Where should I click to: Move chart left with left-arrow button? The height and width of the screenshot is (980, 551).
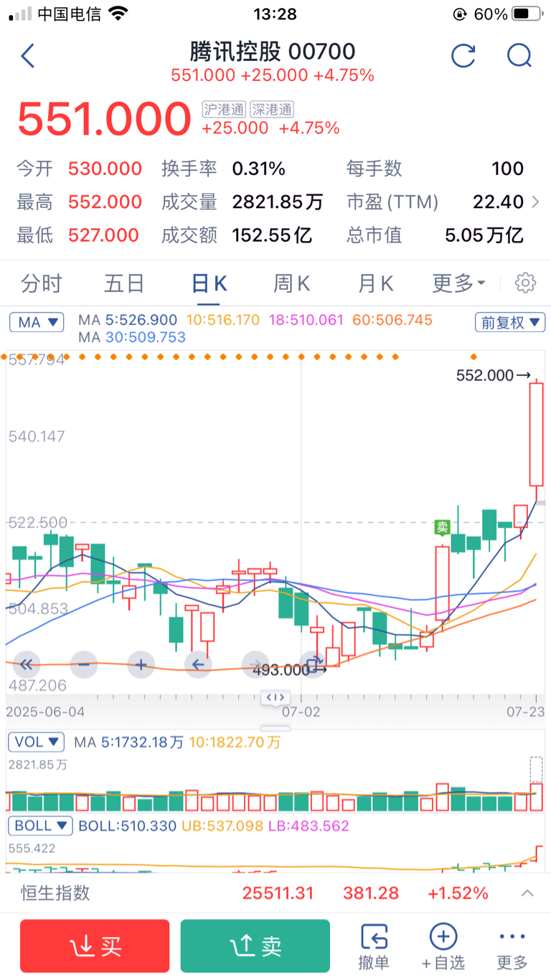[199, 665]
